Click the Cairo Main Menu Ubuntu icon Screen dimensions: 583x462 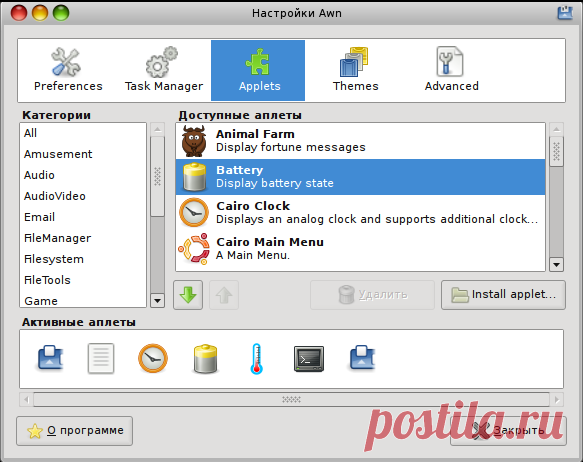(x=194, y=249)
